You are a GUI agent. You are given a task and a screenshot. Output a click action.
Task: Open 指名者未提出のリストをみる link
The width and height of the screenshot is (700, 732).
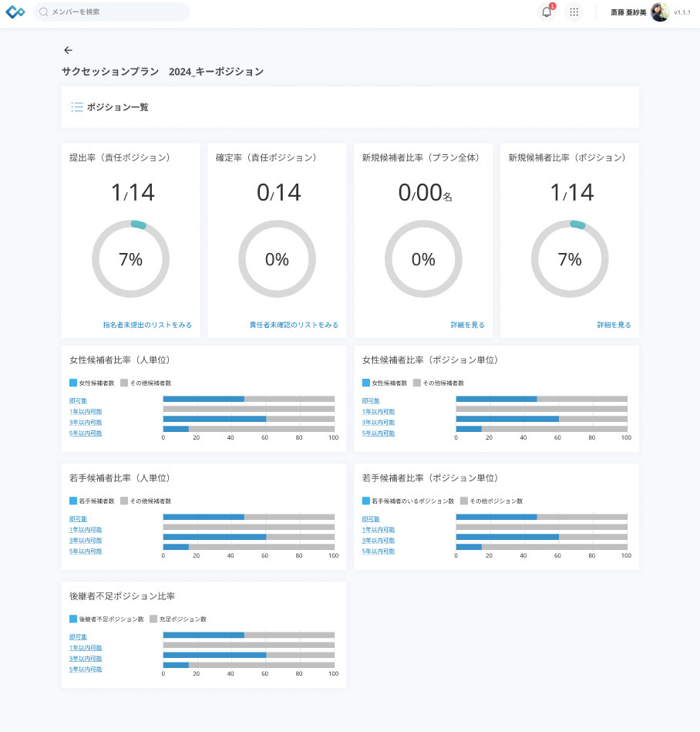147,325
